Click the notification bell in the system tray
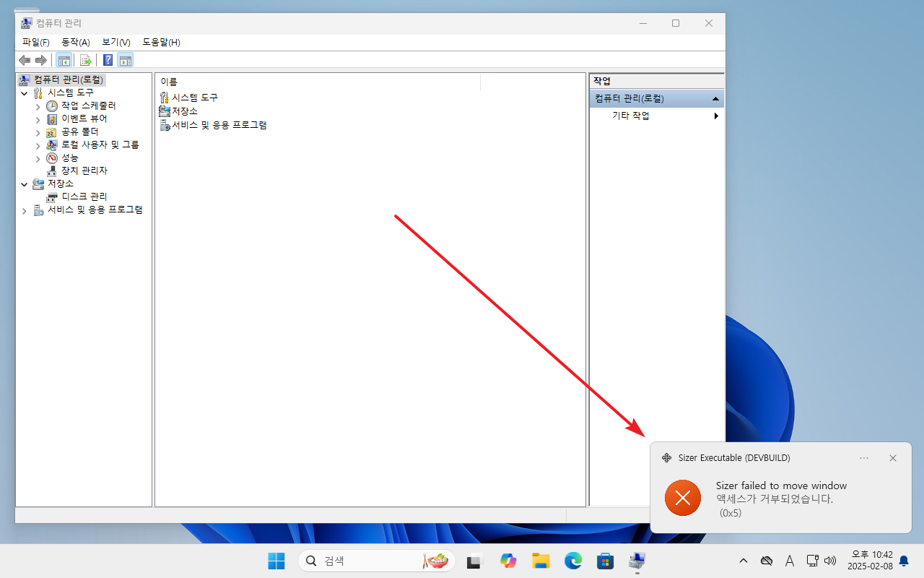This screenshot has height=578, width=924. [x=904, y=561]
